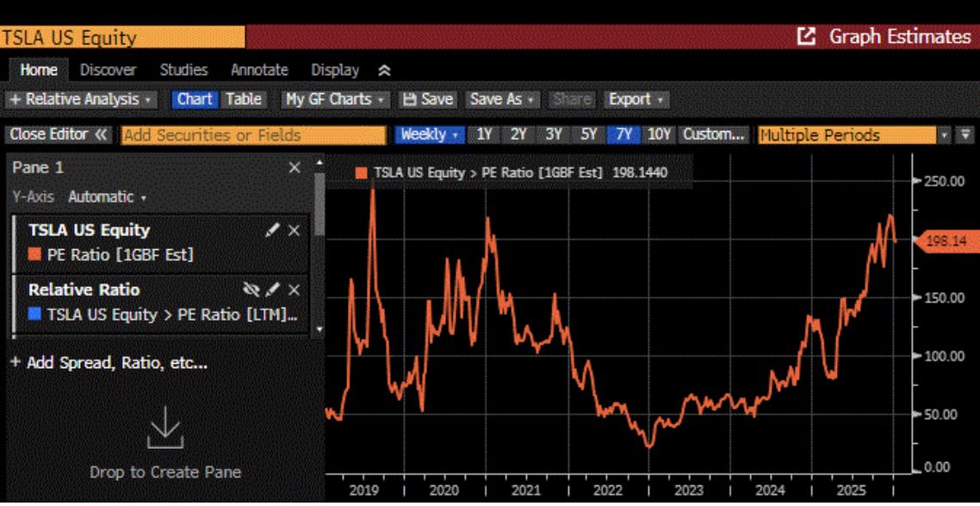Click Add Securities or Fields input
The image size is (980, 506).
[254, 135]
